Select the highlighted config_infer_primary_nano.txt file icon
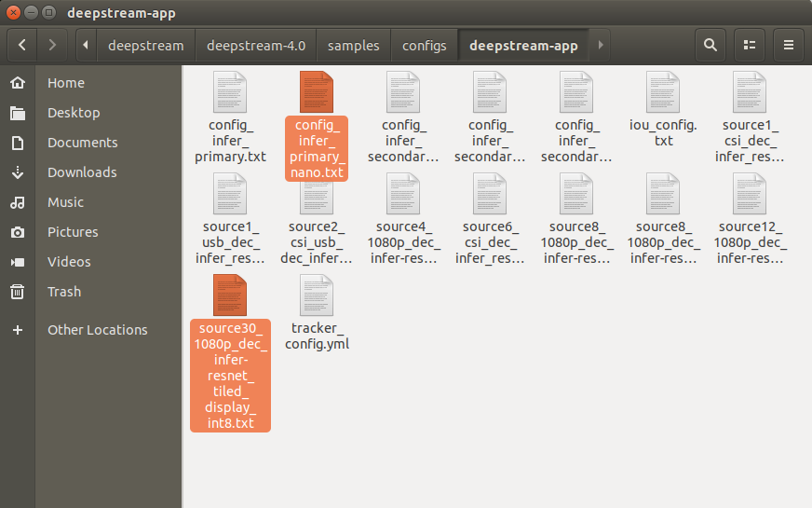The width and height of the screenshot is (812, 508). [317, 91]
